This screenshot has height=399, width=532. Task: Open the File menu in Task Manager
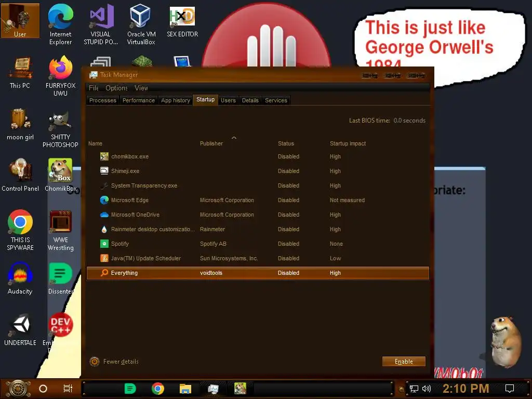94,88
